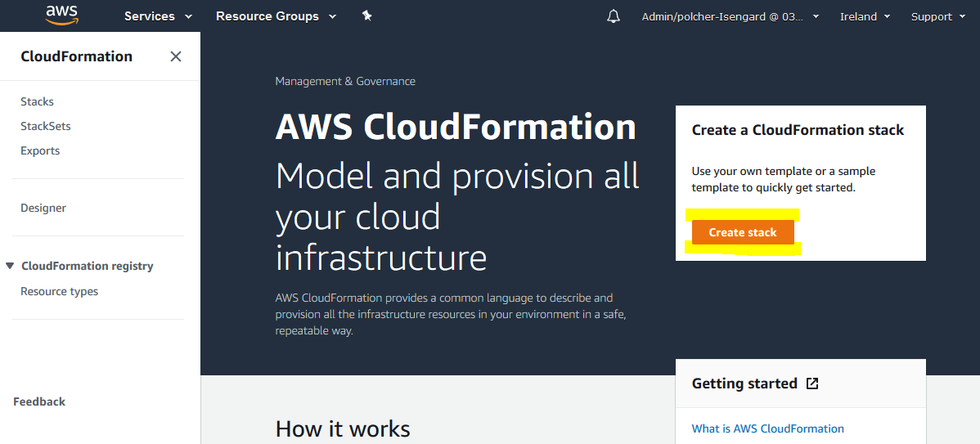Open the Admin/polcher-Isengard account menu
980x444 pixels.
click(x=730, y=17)
